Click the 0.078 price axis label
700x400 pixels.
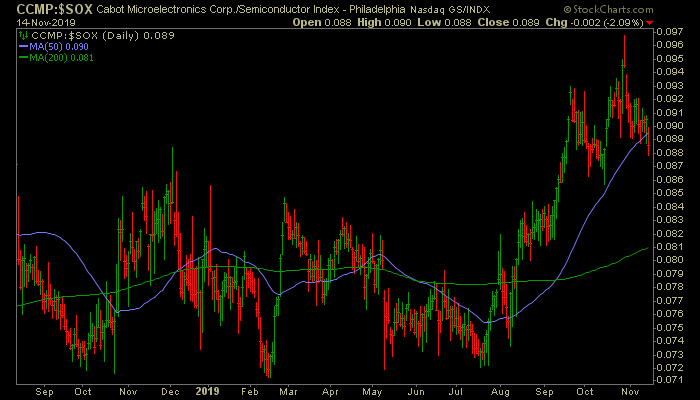[670, 287]
